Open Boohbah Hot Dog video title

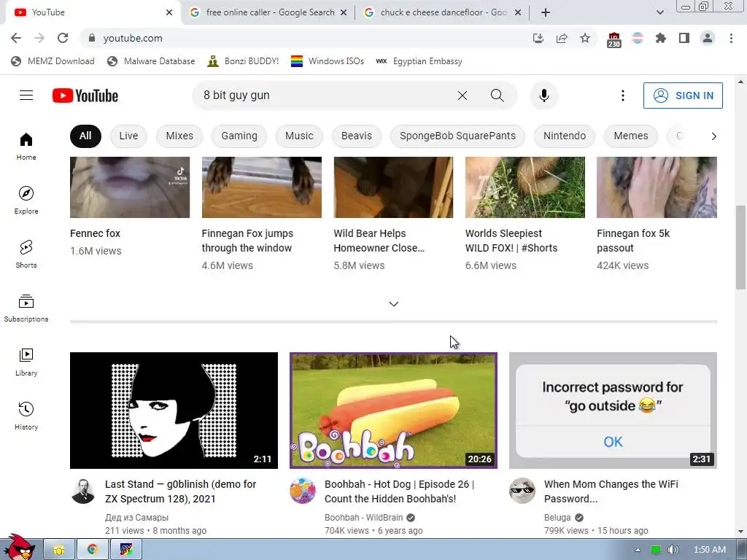(399, 491)
